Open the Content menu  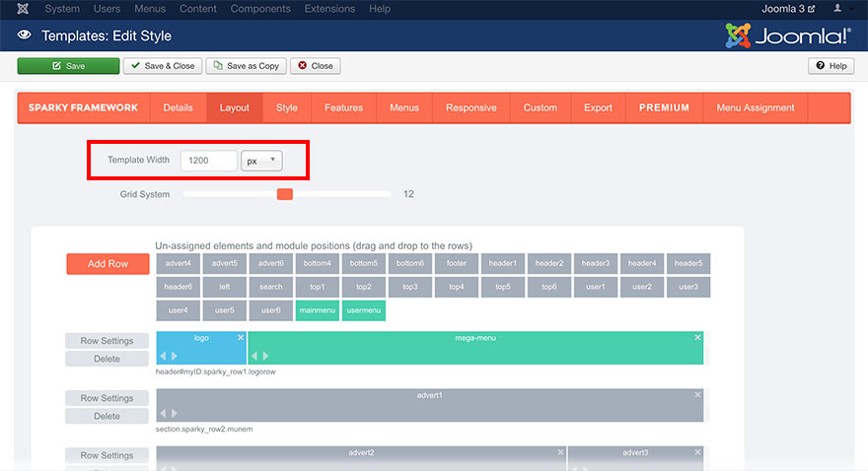pyautogui.click(x=197, y=9)
